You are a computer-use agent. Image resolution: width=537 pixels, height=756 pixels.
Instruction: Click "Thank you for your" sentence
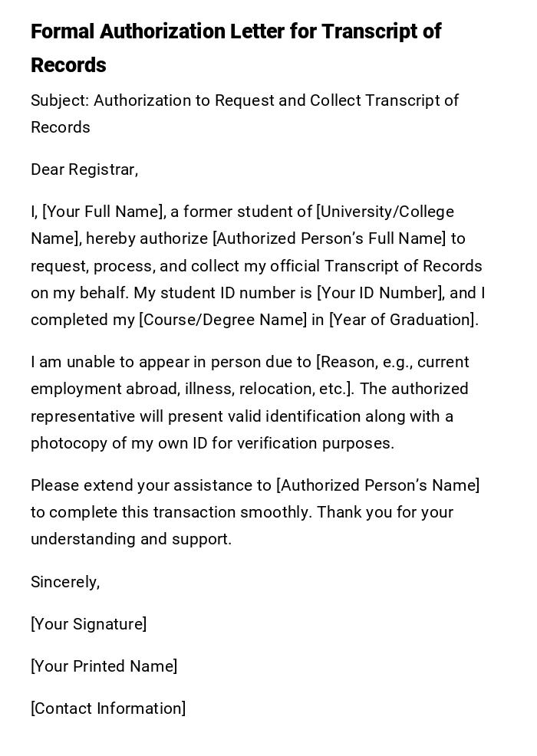coord(385,512)
